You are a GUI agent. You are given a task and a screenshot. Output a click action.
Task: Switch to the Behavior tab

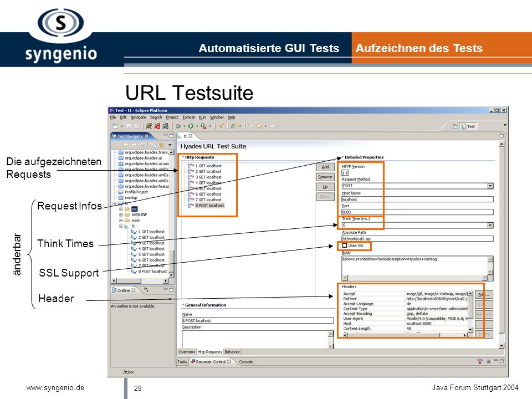pyautogui.click(x=232, y=352)
